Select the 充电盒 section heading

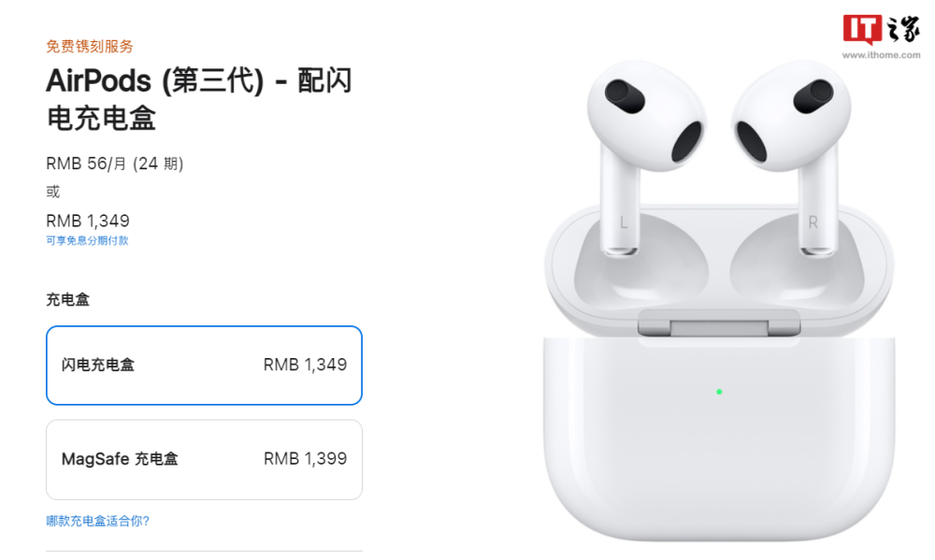pos(67,299)
